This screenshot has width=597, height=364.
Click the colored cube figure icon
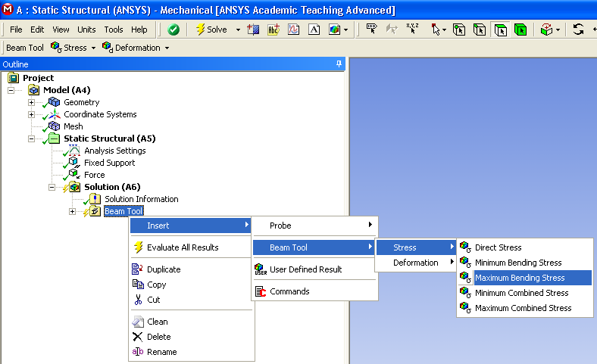coord(335,30)
